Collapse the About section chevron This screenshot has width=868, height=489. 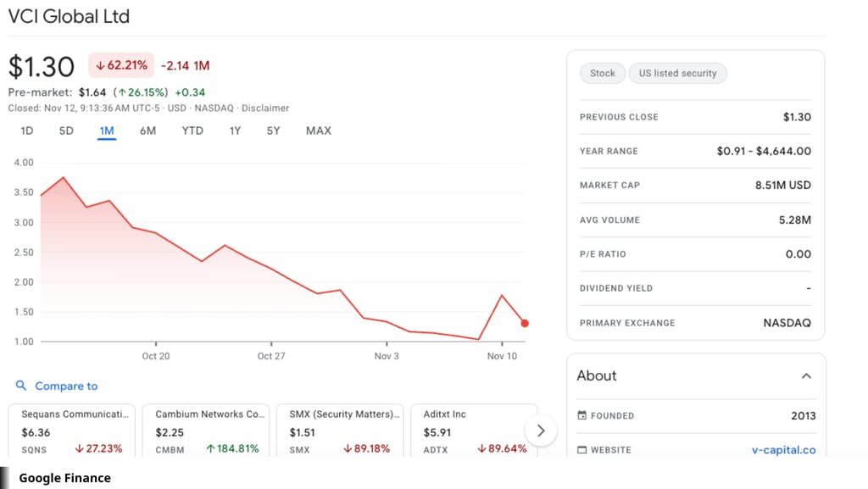pyautogui.click(x=807, y=376)
